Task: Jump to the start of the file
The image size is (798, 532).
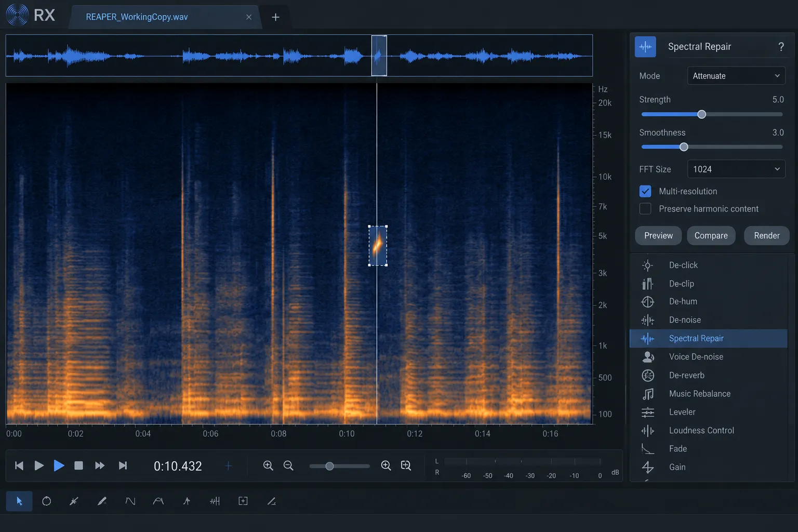Action: [x=19, y=465]
